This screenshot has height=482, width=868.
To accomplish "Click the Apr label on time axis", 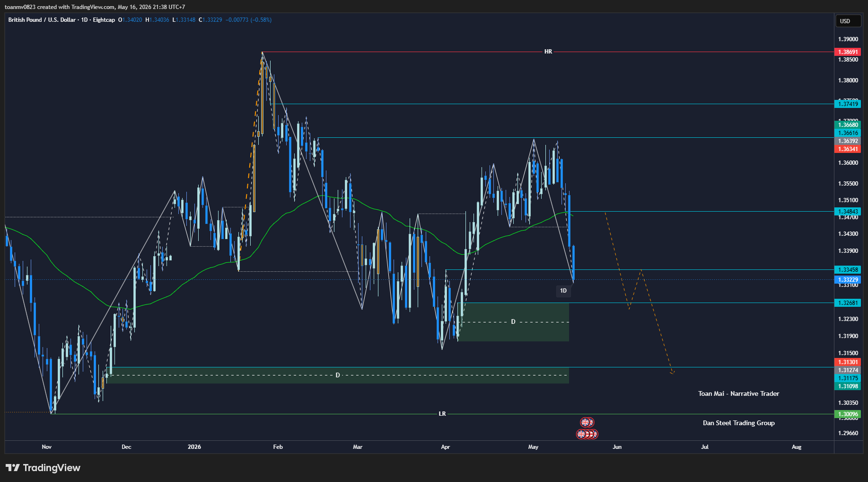I will [x=445, y=447].
